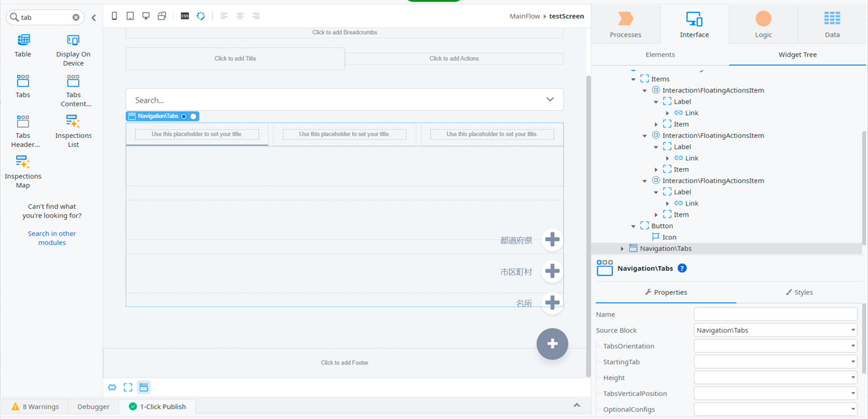Clear the toolbox search text
This screenshot has height=419, width=868.
coord(76,18)
